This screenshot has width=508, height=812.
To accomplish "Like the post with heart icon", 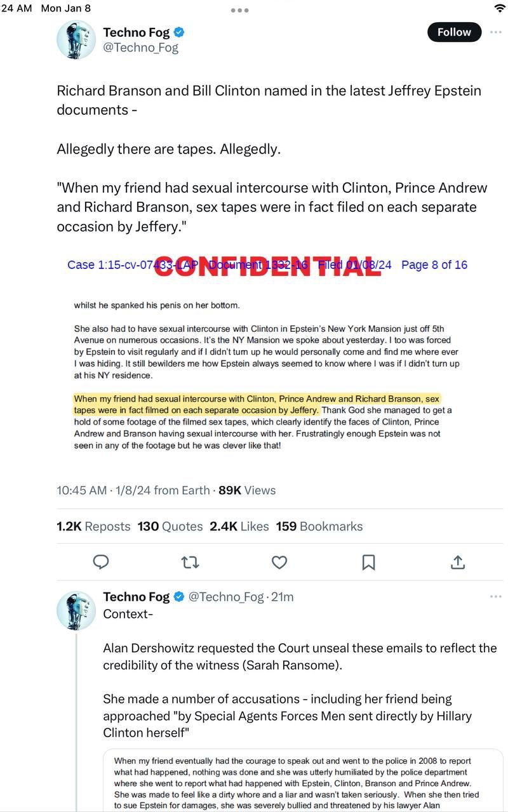I will coord(279,562).
